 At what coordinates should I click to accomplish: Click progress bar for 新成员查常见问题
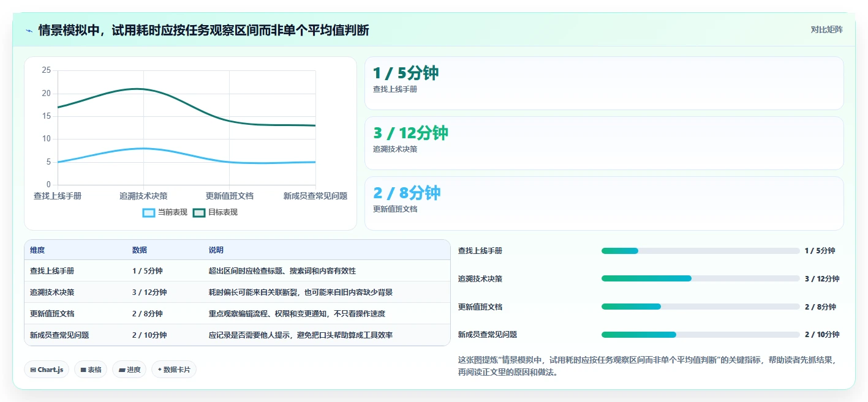coord(701,335)
